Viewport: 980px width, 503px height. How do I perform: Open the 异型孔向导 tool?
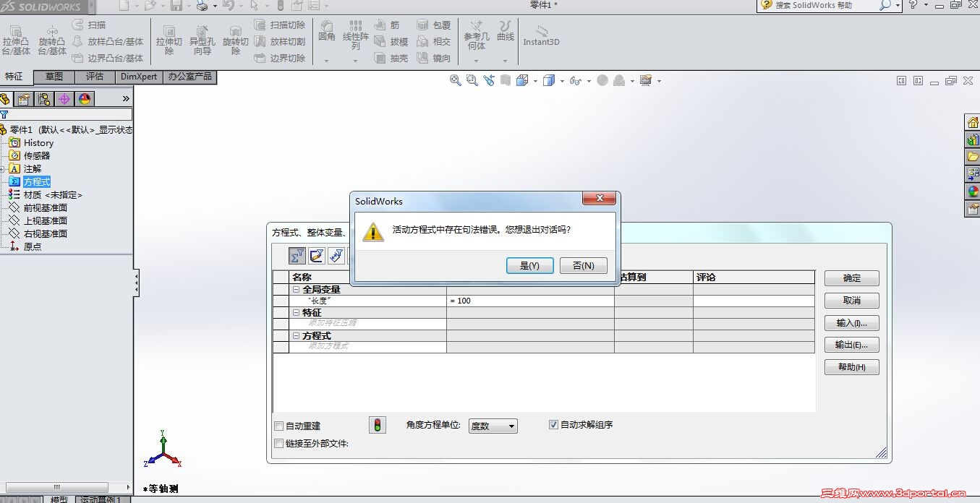tap(202, 40)
